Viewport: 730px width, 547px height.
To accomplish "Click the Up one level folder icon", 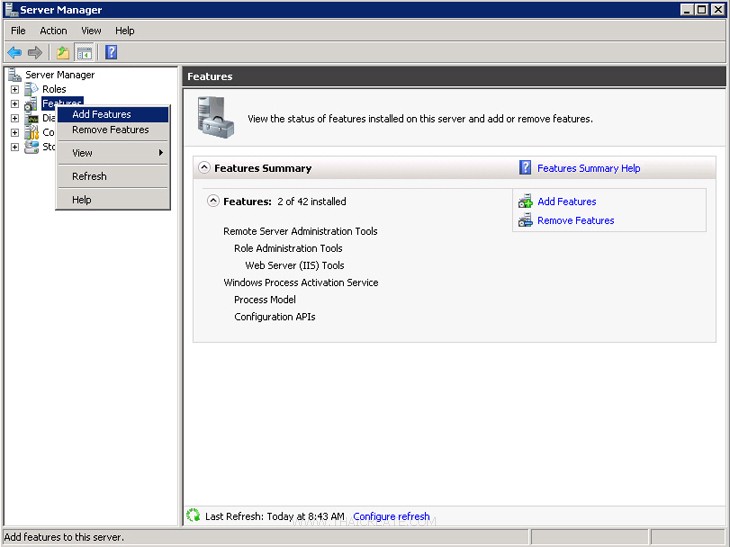I will tap(63, 53).
